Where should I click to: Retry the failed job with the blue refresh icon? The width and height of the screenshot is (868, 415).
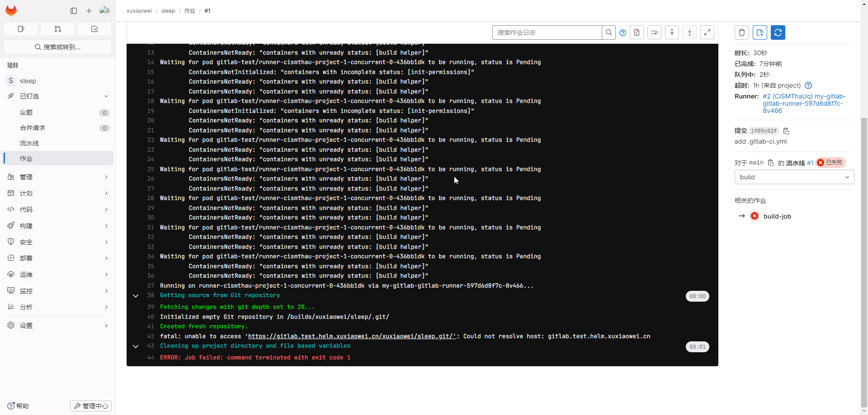pyautogui.click(x=778, y=33)
